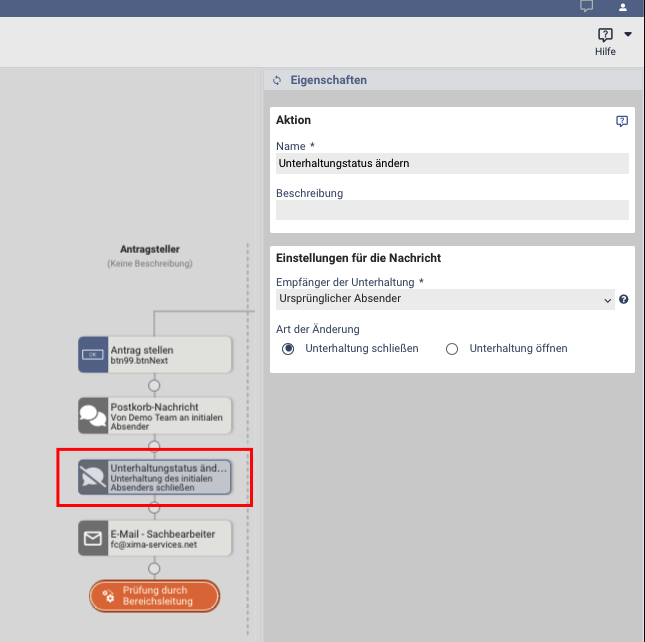
Task: Click connector circle below Antrag stellen
Action: 154,386
